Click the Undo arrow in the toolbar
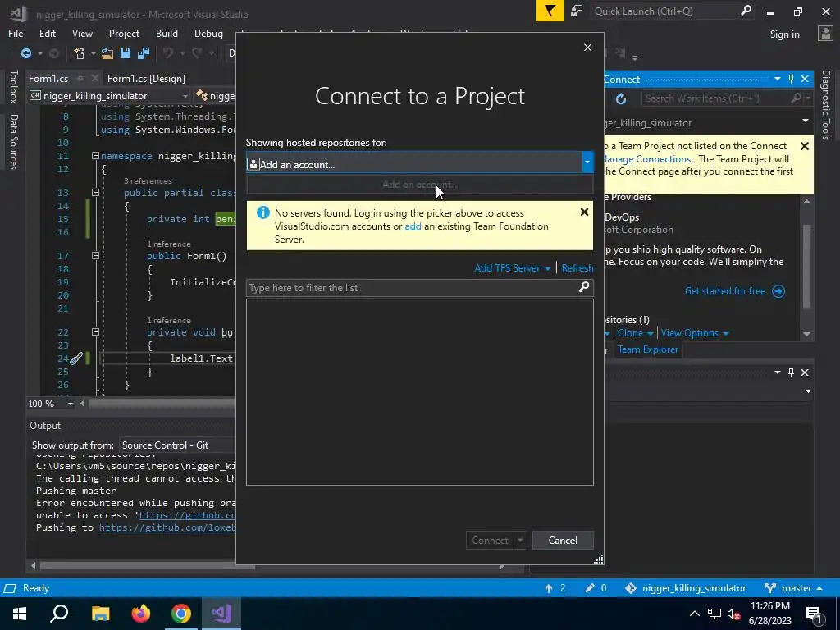This screenshot has height=630, width=840. 168,53
